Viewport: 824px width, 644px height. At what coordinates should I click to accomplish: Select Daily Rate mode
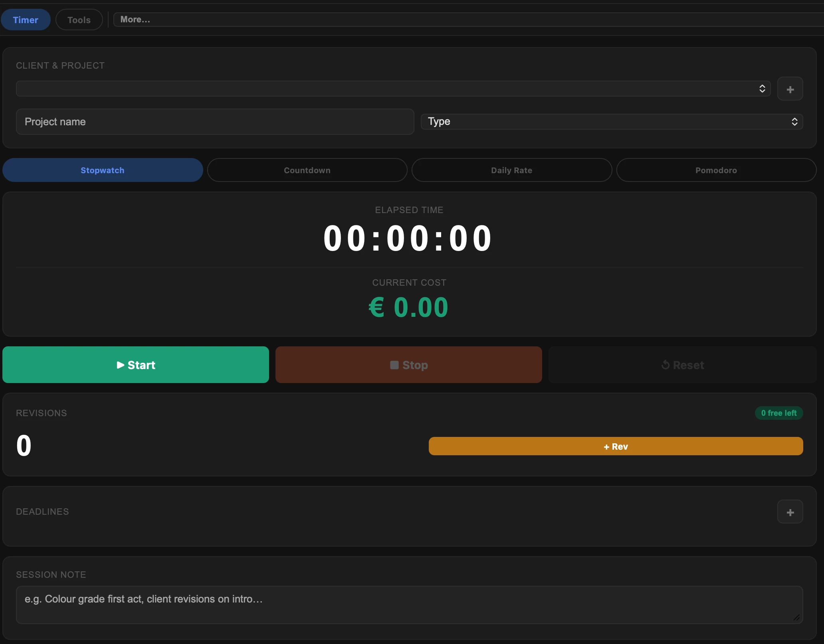point(511,170)
